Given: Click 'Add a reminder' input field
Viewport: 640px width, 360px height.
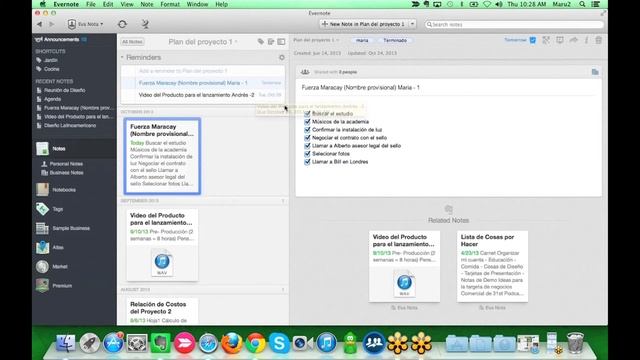Looking at the screenshot, I should click(203, 71).
